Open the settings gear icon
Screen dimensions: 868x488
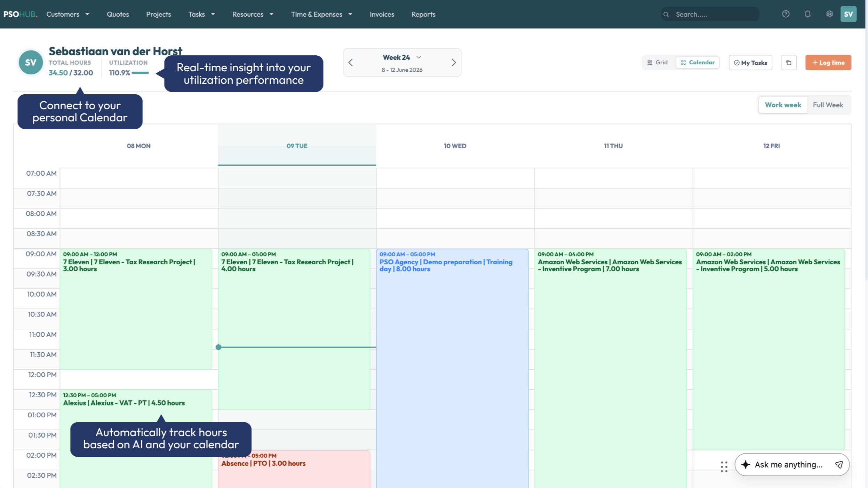point(829,14)
